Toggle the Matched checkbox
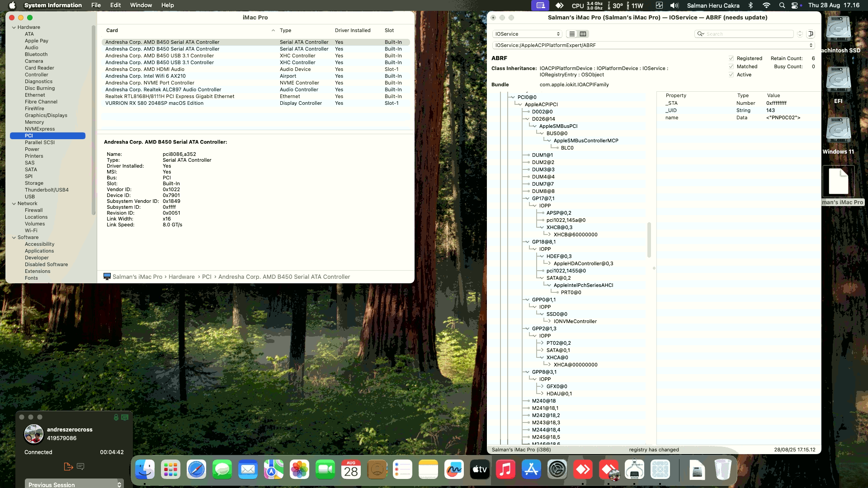Image resolution: width=868 pixels, height=488 pixels. click(731, 66)
